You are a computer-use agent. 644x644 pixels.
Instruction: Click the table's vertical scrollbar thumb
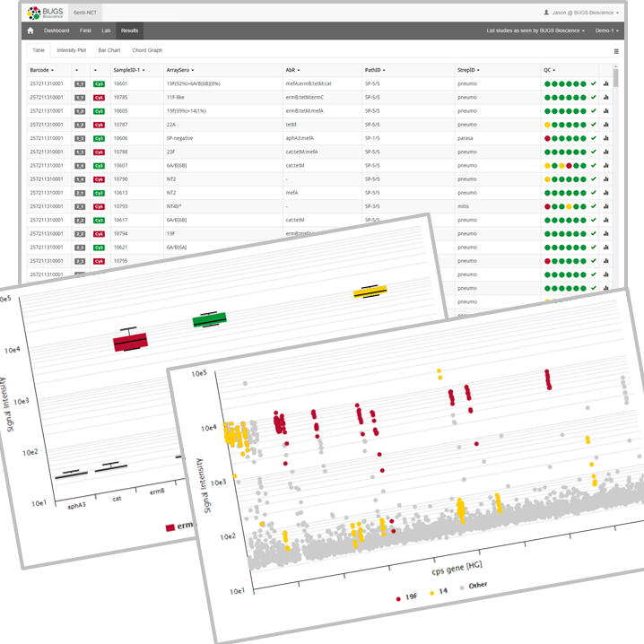point(615,78)
